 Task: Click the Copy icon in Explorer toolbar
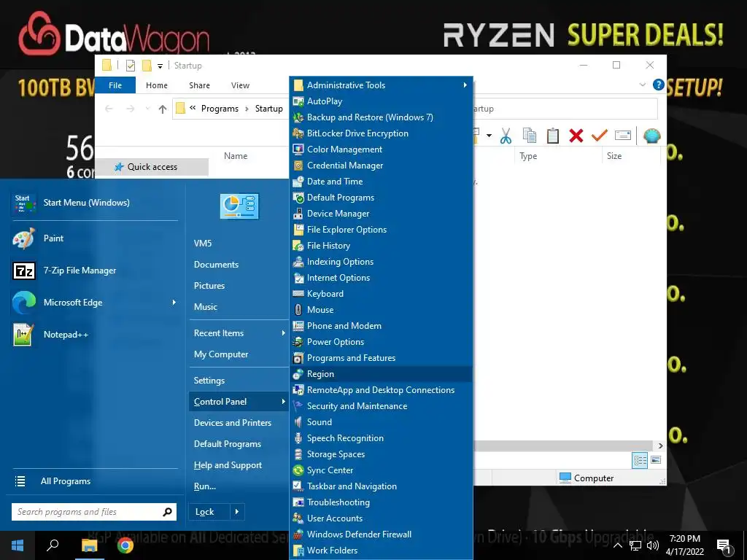[x=530, y=136]
